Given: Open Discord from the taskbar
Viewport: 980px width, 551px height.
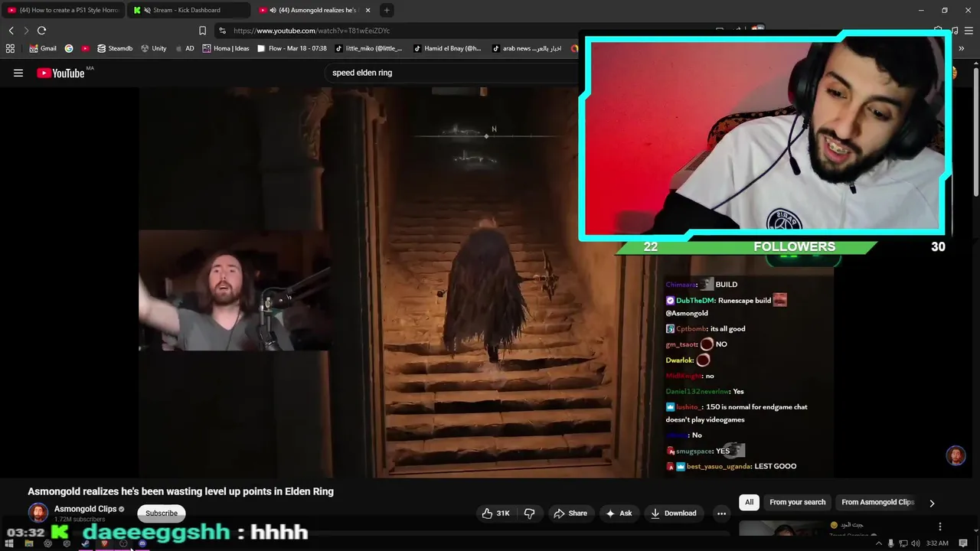Looking at the screenshot, I should point(142,544).
